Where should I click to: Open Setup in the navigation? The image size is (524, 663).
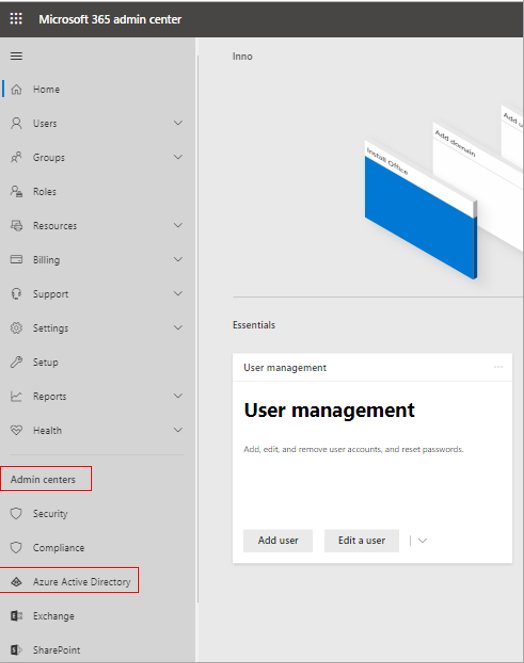(x=46, y=362)
